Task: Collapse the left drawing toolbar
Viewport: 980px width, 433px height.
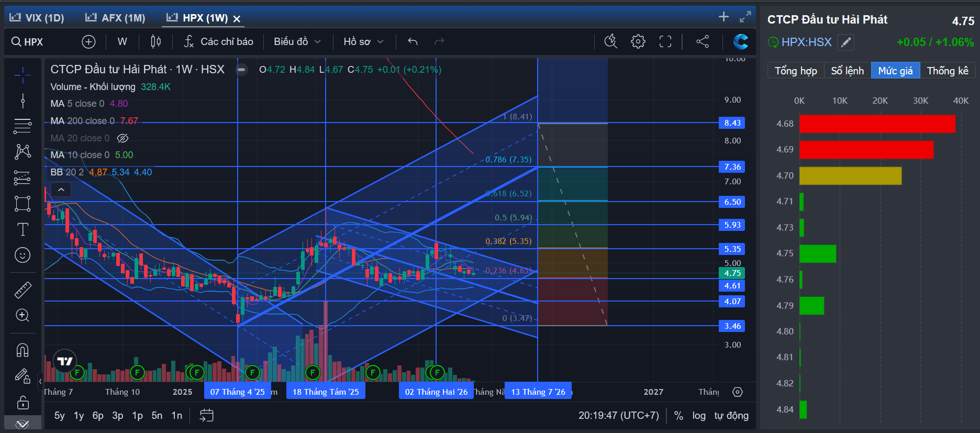Action: point(40,382)
